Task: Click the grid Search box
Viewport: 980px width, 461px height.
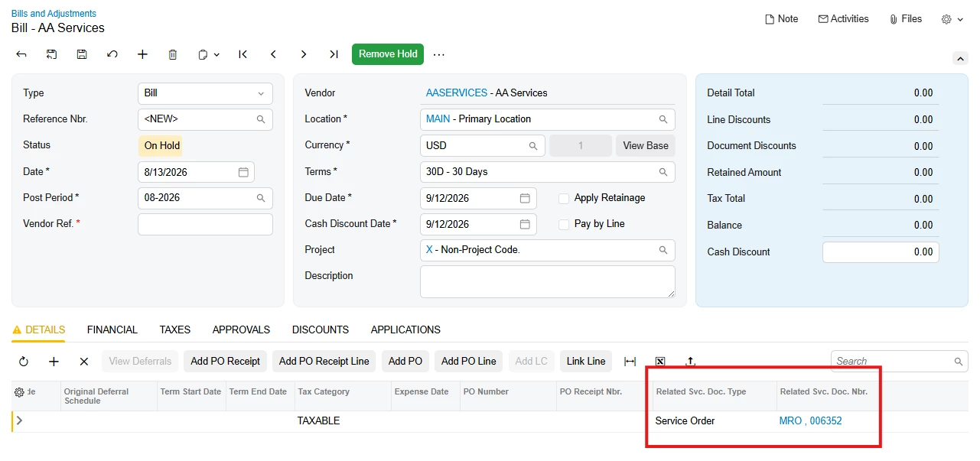Action: tap(900, 362)
